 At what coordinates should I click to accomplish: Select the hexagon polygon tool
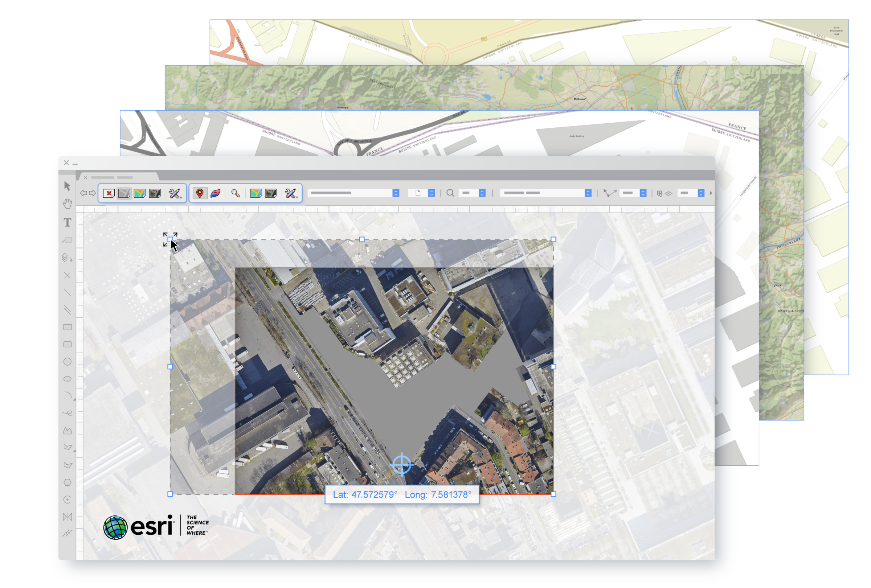(x=68, y=482)
